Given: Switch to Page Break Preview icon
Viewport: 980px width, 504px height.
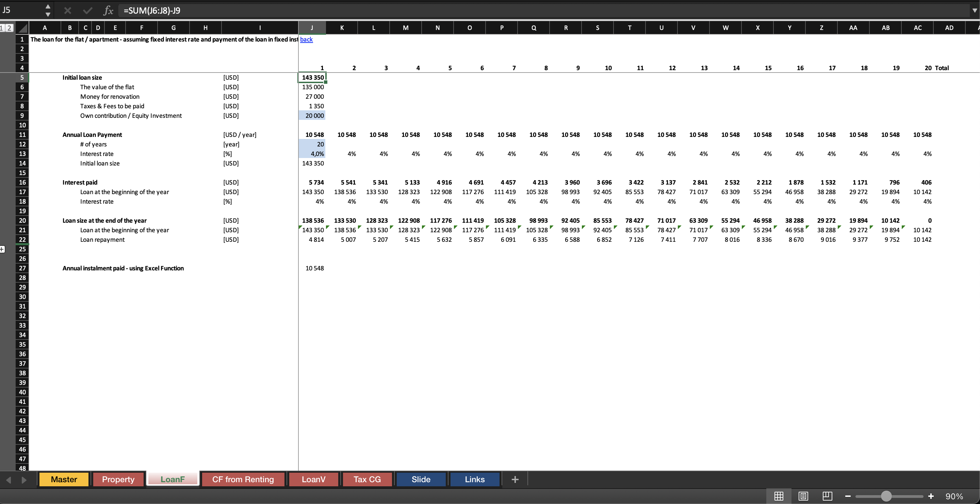Looking at the screenshot, I should tap(827, 496).
